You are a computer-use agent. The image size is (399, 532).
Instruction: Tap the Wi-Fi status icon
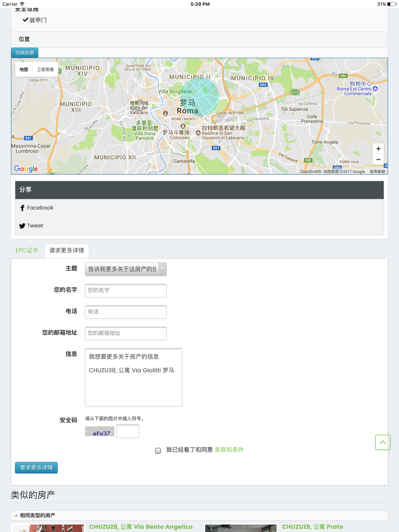click(x=22, y=4)
